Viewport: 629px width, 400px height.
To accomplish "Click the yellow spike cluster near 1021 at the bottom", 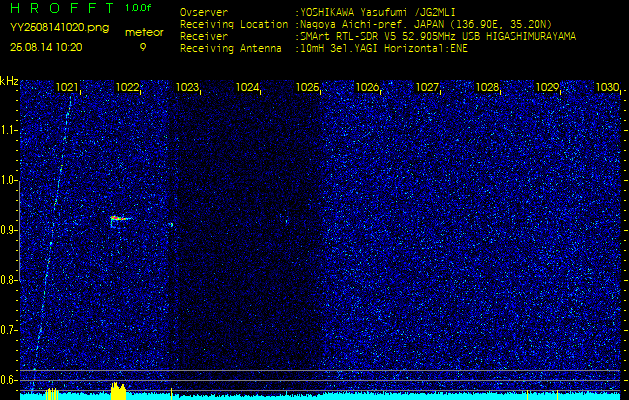I will (52, 394).
